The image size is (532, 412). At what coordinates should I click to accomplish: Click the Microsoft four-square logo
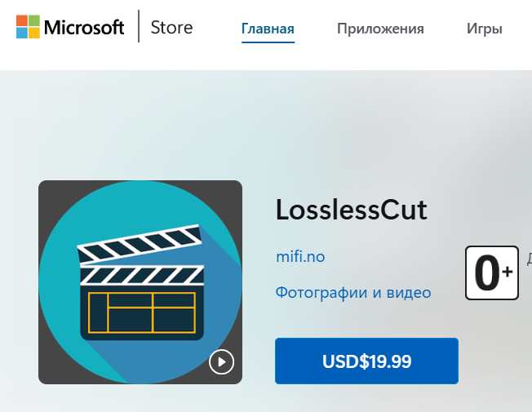point(28,27)
